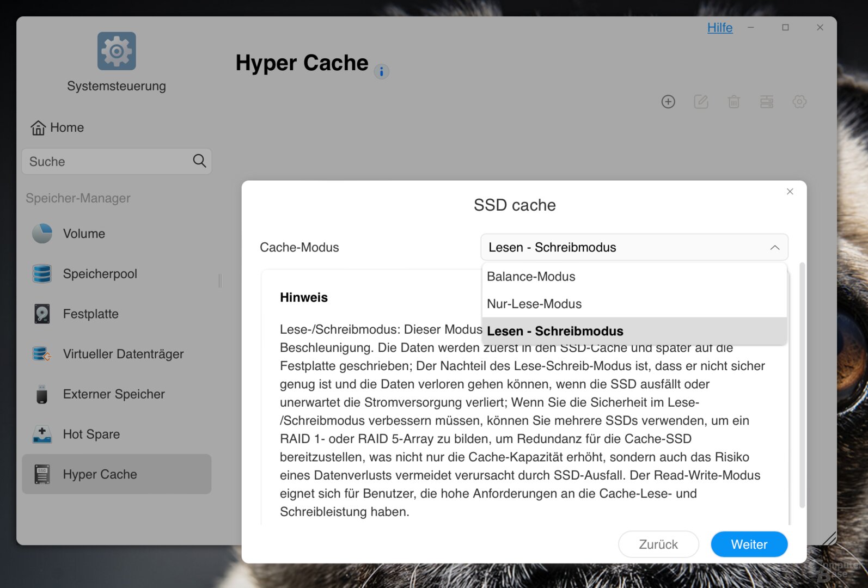Click the storage list toolbar icon
This screenshot has width=868, height=588.
click(766, 102)
